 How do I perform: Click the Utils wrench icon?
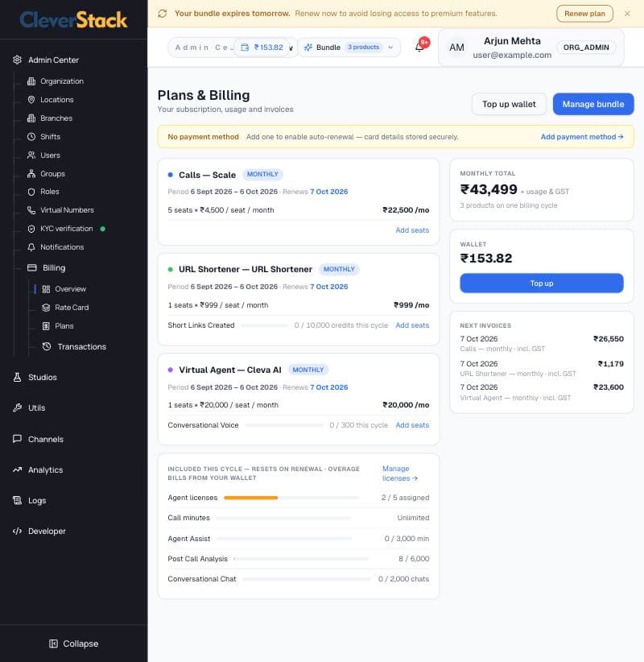click(17, 408)
